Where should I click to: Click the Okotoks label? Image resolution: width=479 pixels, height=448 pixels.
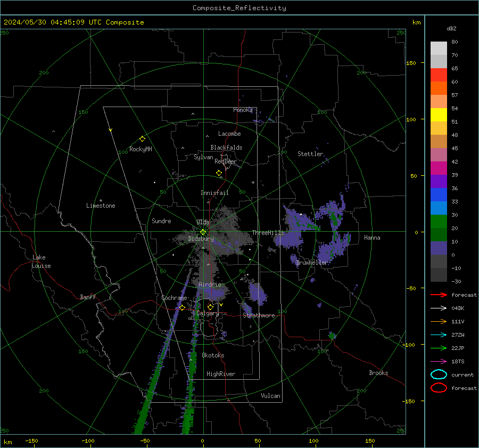[x=213, y=355]
